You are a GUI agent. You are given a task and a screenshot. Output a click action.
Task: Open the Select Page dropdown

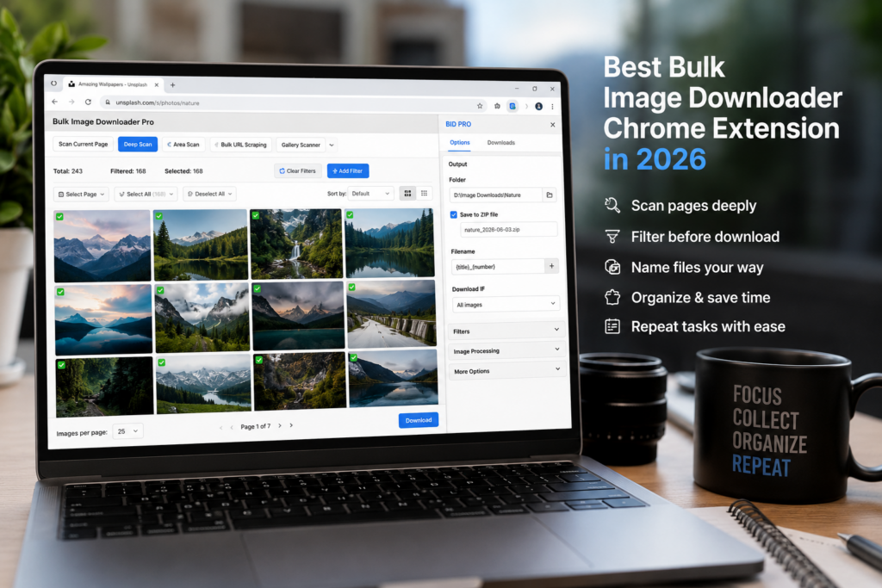[82, 194]
